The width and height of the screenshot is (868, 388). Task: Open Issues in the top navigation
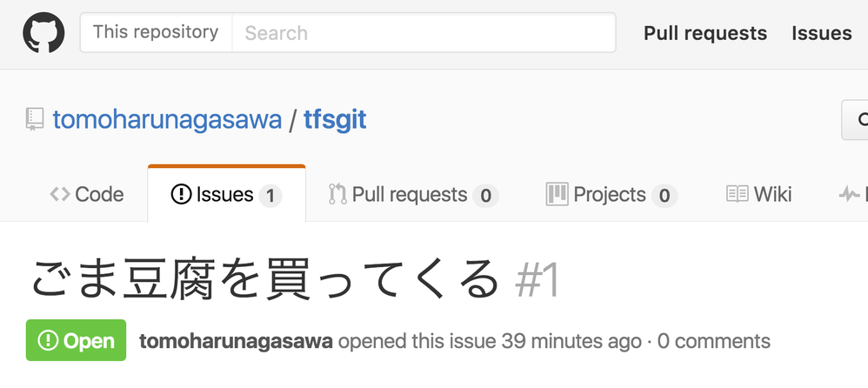[822, 33]
